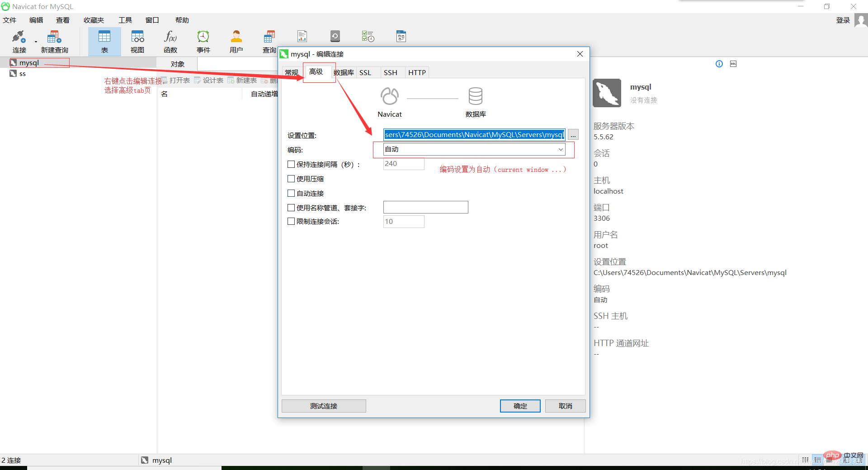The width and height of the screenshot is (868, 470).
Task: Enable 限制连接会话 checkbox
Action: pyautogui.click(x=291, y=221)
